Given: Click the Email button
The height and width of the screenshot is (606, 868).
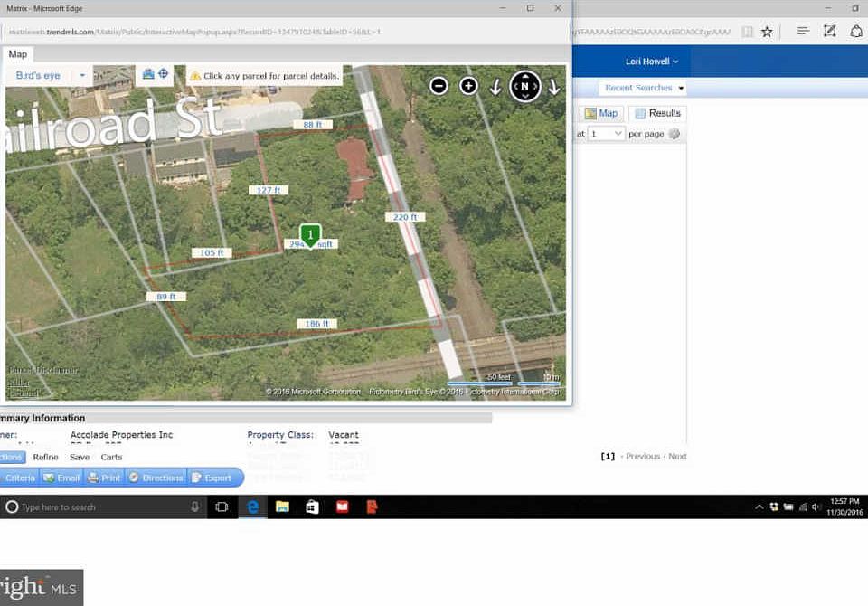Looking at the screenshot, I should pyautogui.click(x=61, y=478).
